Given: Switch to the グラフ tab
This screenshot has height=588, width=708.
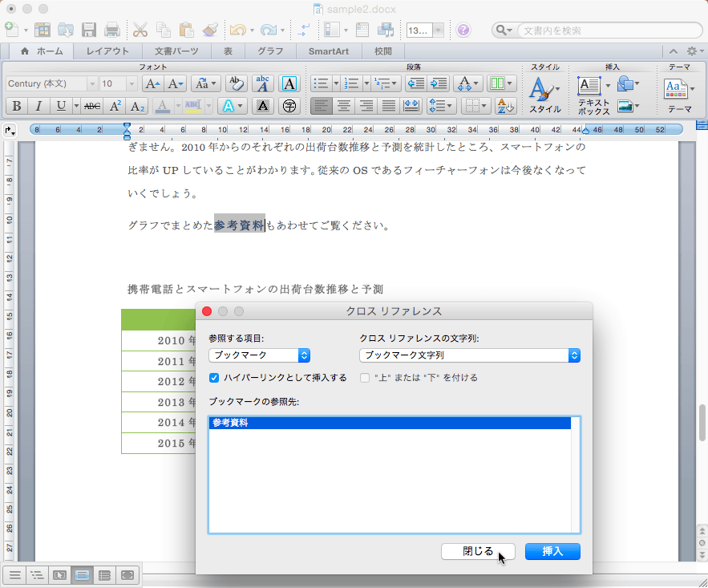Looking at the screenshot, I should click(270, 51).
